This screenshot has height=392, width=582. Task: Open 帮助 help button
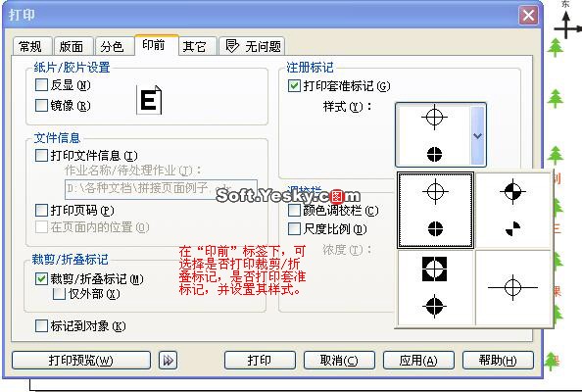coord(498,360)
